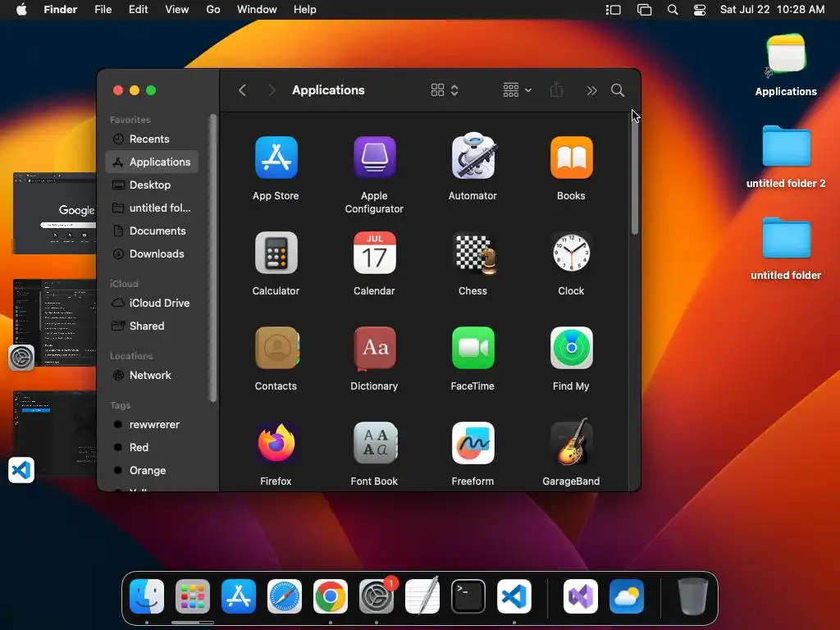The image size is (840, 630).
Task: Select the Clock app icon
Action: pos(571,253)
